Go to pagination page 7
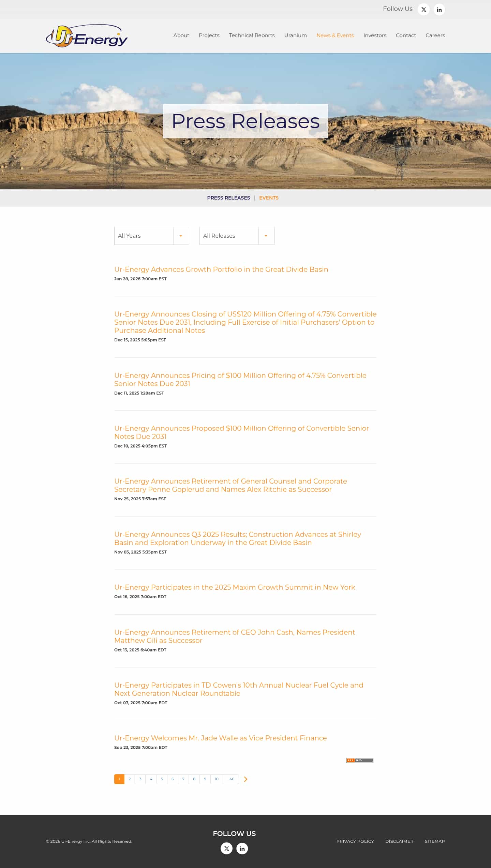491x868 pixels. (183, 779)
